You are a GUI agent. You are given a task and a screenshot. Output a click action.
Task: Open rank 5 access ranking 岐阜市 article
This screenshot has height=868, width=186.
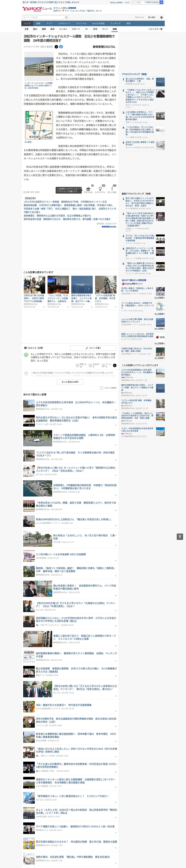click(x=140, y=143)
